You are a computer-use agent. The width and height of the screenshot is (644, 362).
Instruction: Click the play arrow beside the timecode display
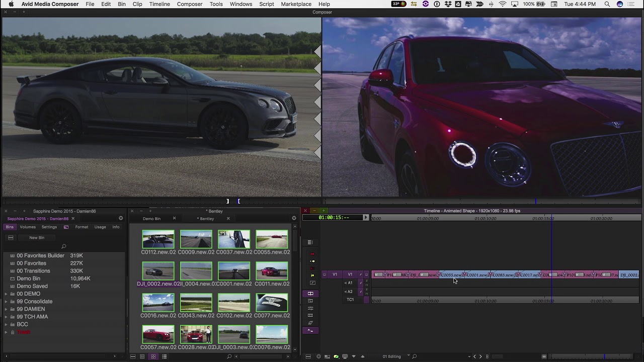[x=366, y=218]
